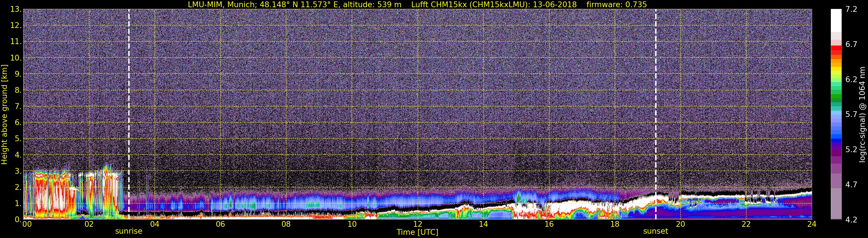Click the '08' time axis tick label

(x=286, y=224)
